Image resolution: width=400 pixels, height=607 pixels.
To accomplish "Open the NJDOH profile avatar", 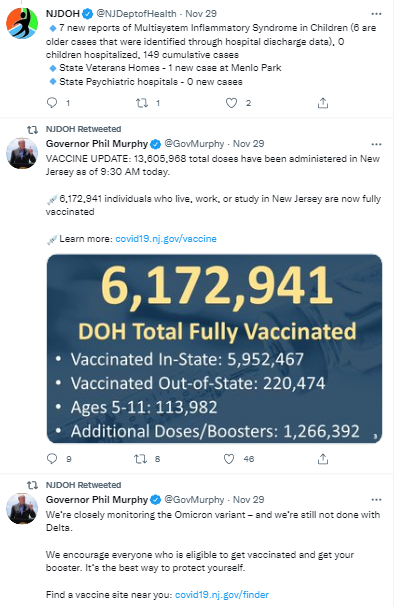I will click(x=22, y=23).
